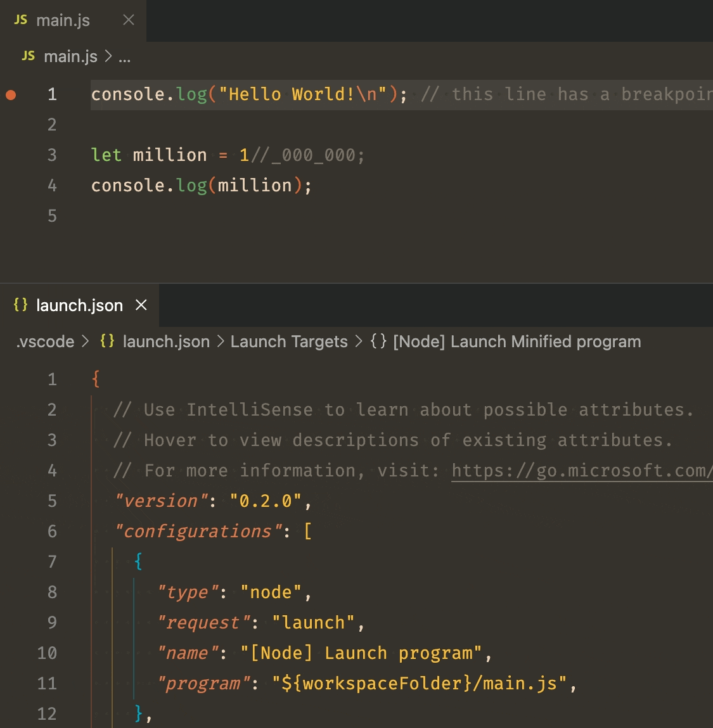Click line number 11 in launch.json
The image size is (713, 728).
[x=46, y=683]
